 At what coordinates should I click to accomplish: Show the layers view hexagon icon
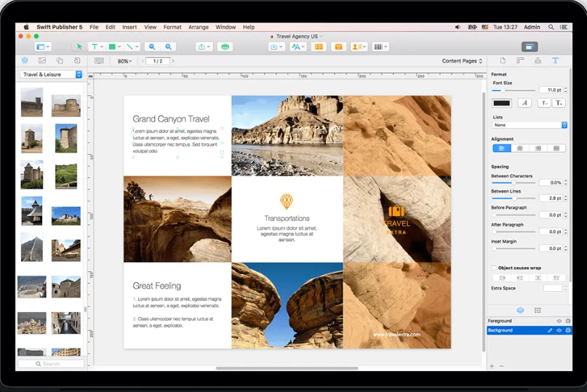click(x=520, y=311)
